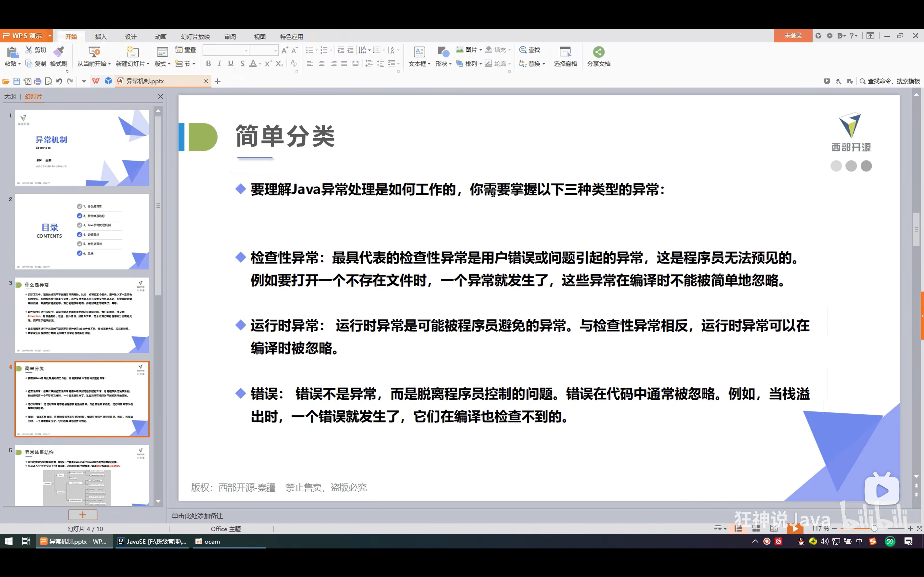
Task: Click the Undo arrow icon
Action: tap(59, 81)
